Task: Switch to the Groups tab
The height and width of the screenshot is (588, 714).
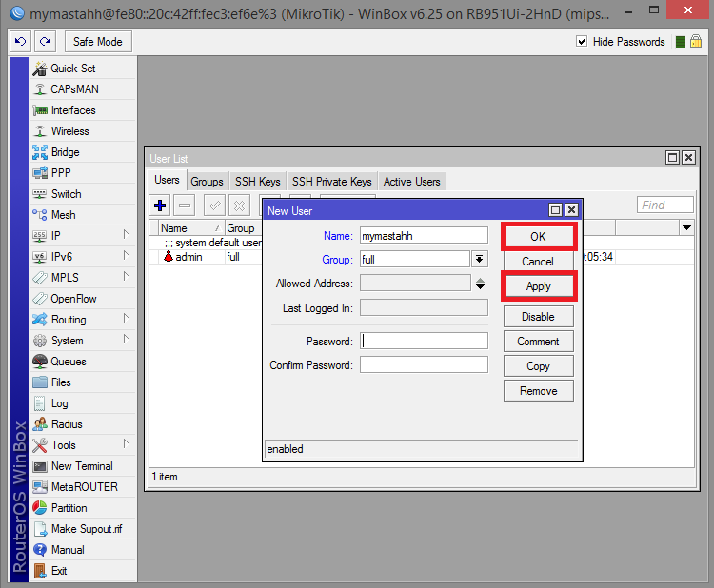Action: click(207, 182)
